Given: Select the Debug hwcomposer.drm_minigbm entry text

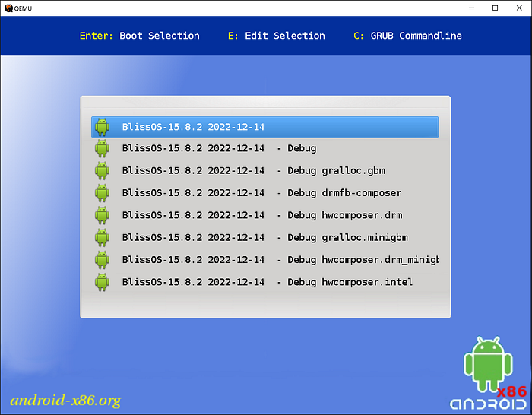Looking at the screenshot, I should [280, 260].
